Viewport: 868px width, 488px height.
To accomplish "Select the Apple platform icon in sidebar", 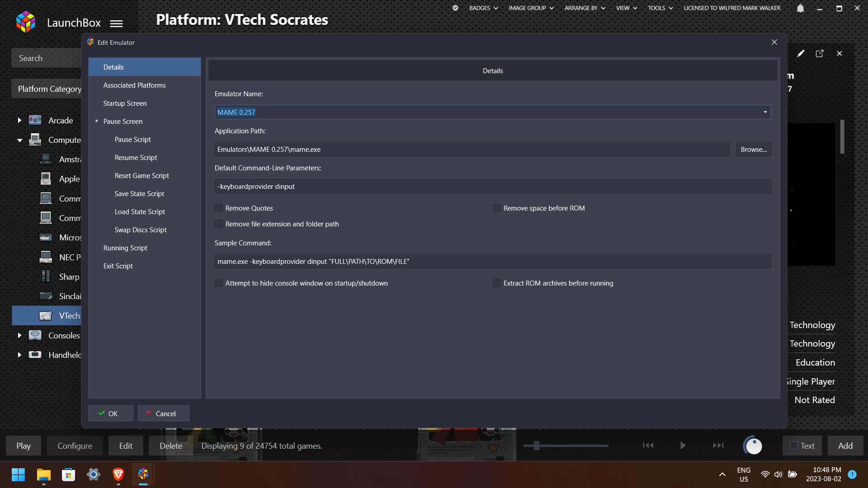I will pyautogui.click(x=46, y=179).
